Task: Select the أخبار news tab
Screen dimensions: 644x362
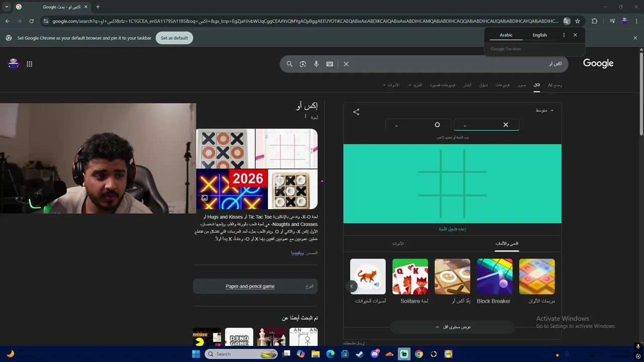Action: click(x=467, y=85)
